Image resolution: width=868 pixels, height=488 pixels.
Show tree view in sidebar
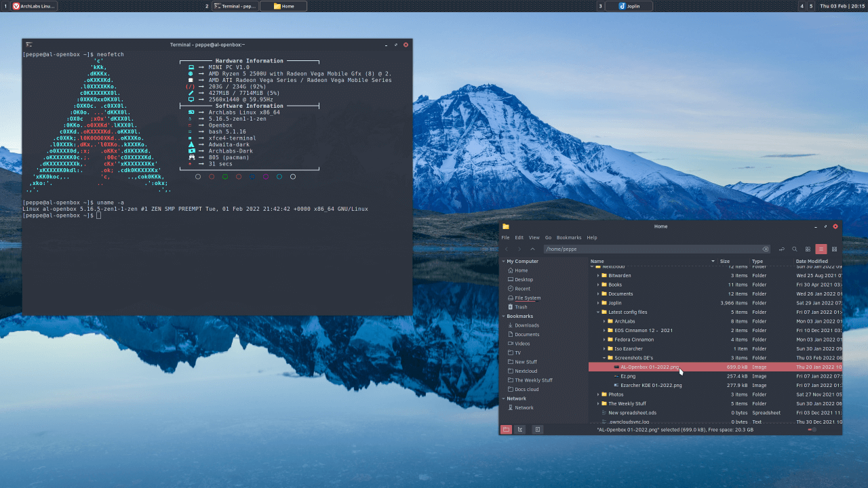tap(520, 430)
